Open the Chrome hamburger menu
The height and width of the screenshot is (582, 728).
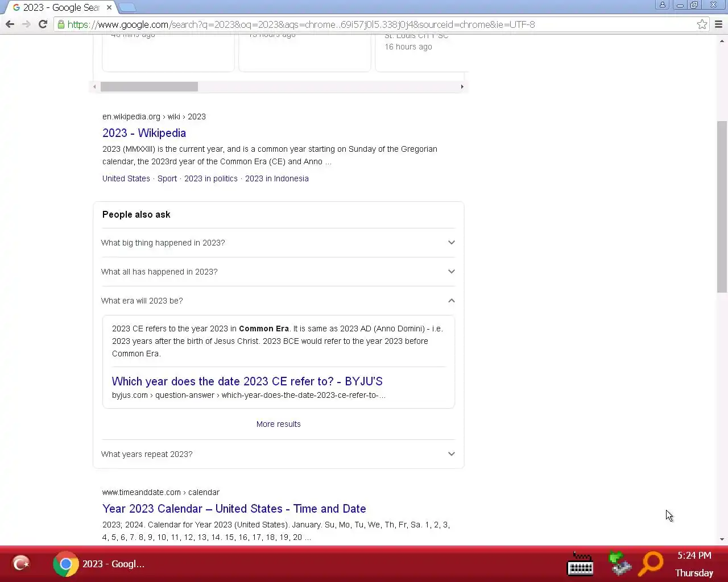click(718, 24)
